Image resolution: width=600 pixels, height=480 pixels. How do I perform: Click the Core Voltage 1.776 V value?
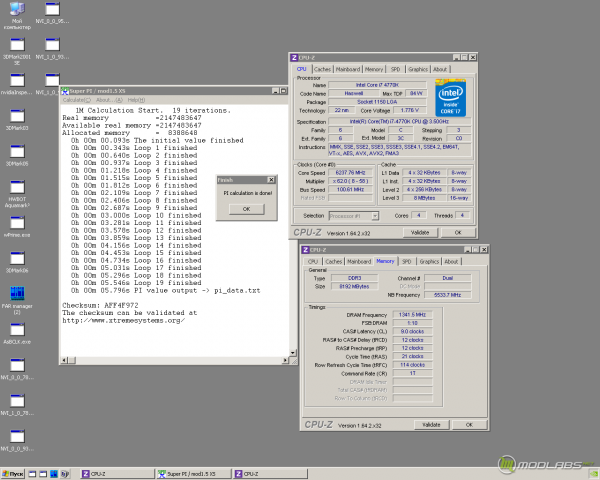point(409,110)
